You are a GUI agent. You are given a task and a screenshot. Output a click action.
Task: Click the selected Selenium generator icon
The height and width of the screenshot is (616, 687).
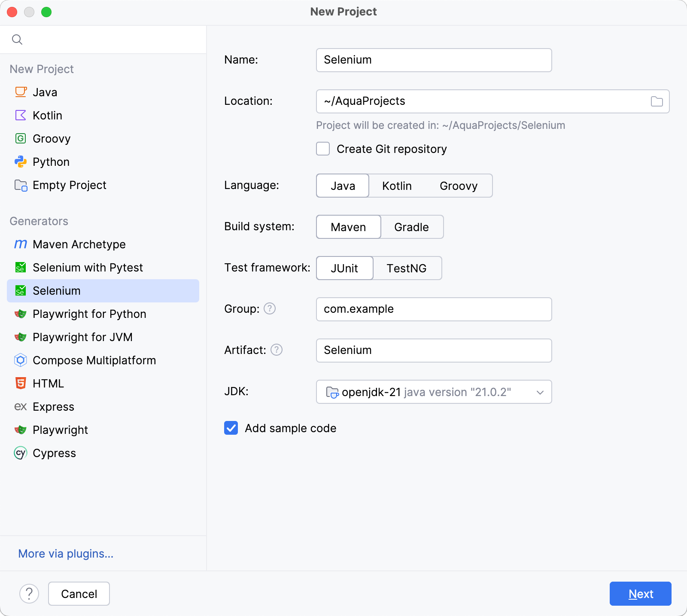click(x=21, y=290)
